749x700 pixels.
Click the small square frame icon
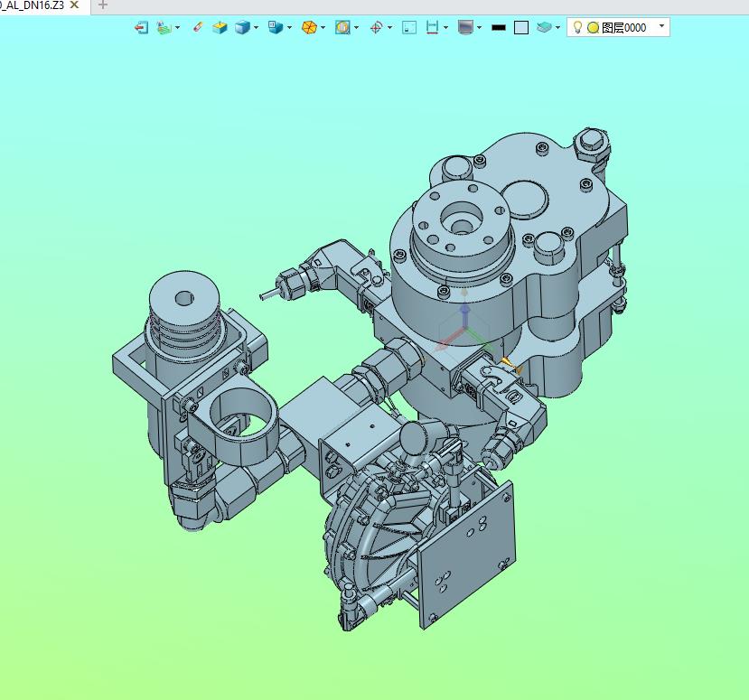[409, 28]
